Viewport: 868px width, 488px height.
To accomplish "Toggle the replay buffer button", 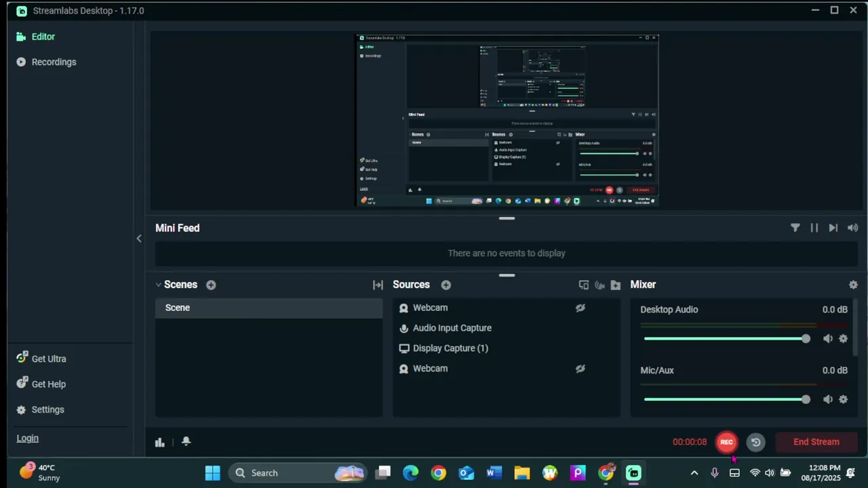I will [755, 442].
